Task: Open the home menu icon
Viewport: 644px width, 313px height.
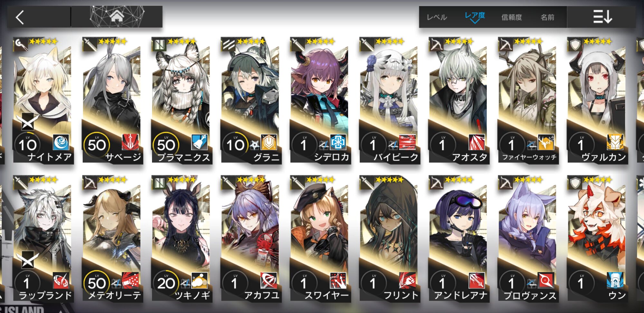Action: (117, 16)
